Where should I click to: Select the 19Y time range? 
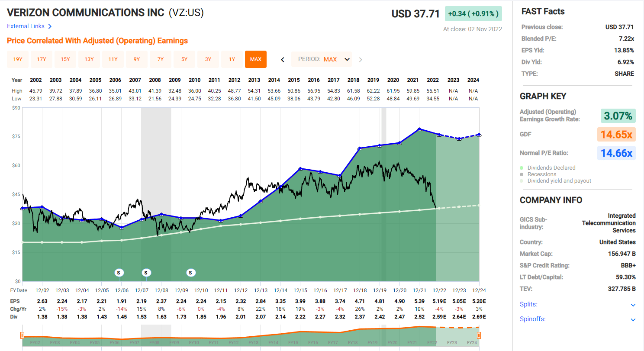coord(18,59)
